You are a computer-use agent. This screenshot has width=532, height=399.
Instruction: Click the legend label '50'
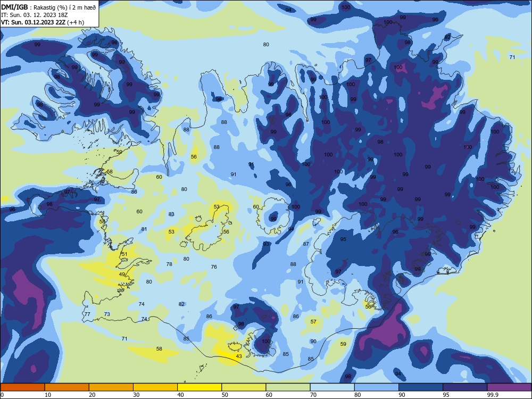point(225,395)
